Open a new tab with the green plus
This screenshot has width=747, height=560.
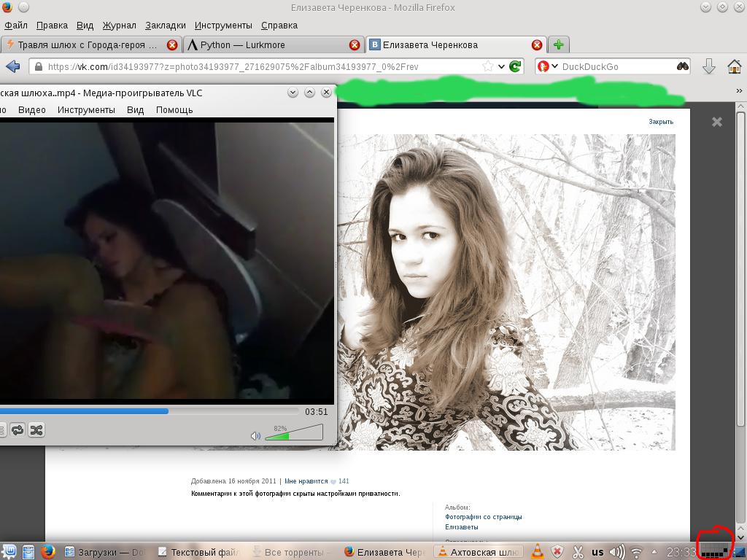pyautogui.click(x=558, y=44)
